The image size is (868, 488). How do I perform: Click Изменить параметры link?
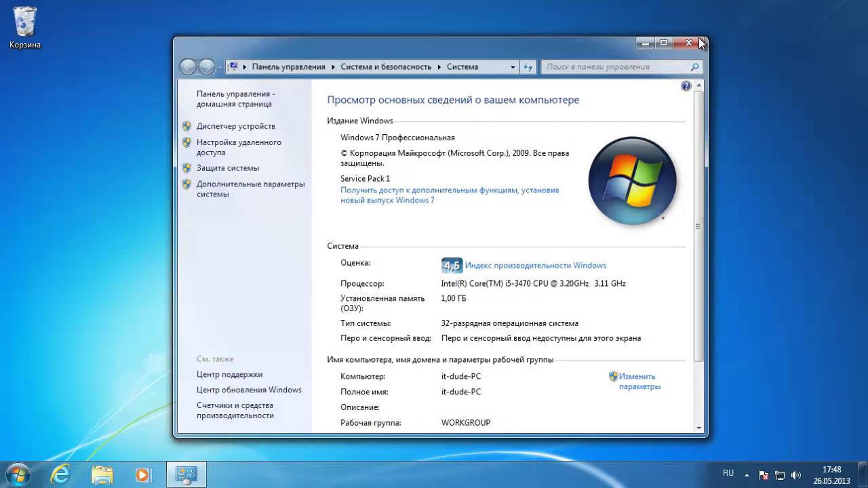point(639,382)
